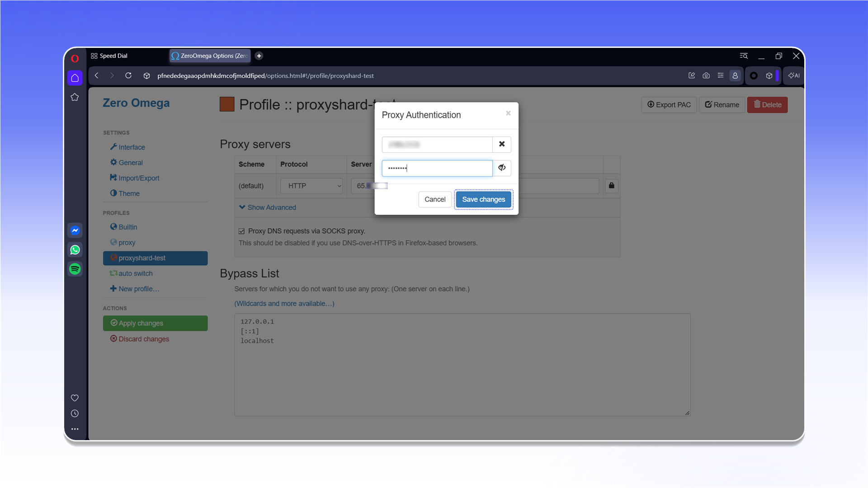Open the snapshot camera icon
Viewport: 868px width, 488px height.
(706, 75)
